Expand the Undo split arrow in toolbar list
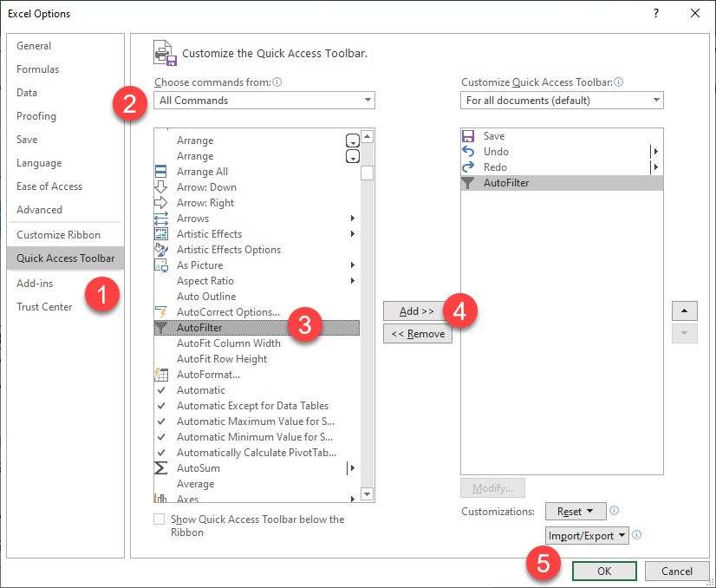Viewport: 716px width, 588px height. pos(655,151)
